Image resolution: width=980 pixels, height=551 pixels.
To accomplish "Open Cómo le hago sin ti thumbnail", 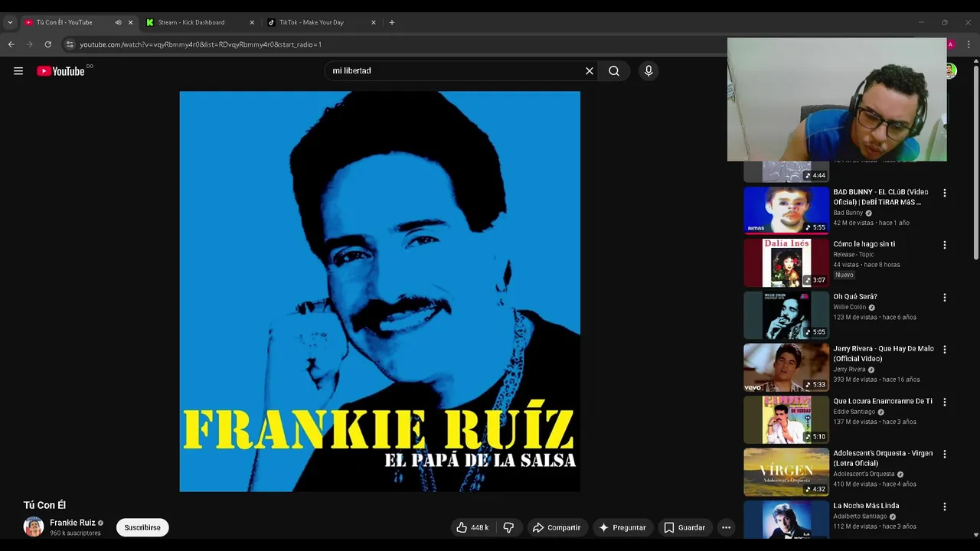I will coord(786,262).
